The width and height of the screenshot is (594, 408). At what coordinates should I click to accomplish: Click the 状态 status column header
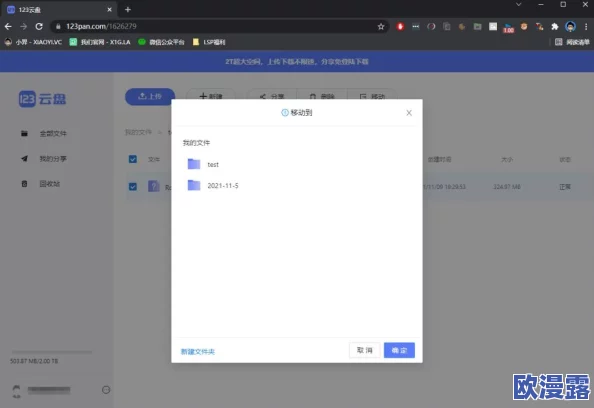pyautogui.click(x=565, y=159)
